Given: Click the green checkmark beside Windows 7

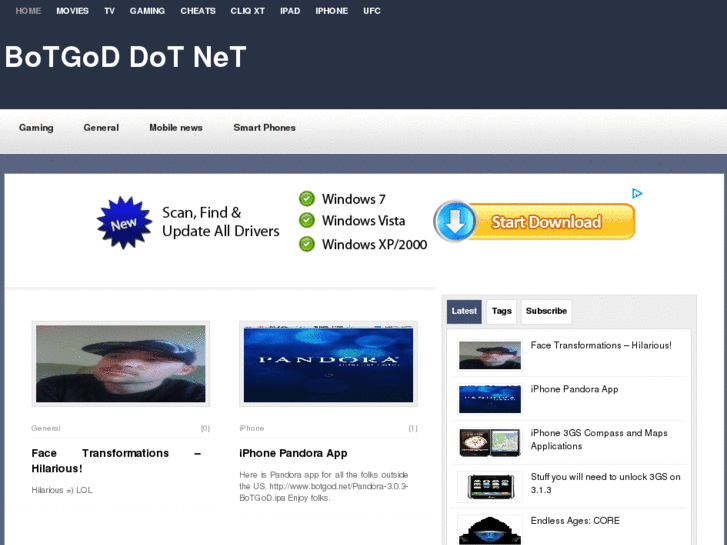Looking at the screenshot, I should 306,199.
